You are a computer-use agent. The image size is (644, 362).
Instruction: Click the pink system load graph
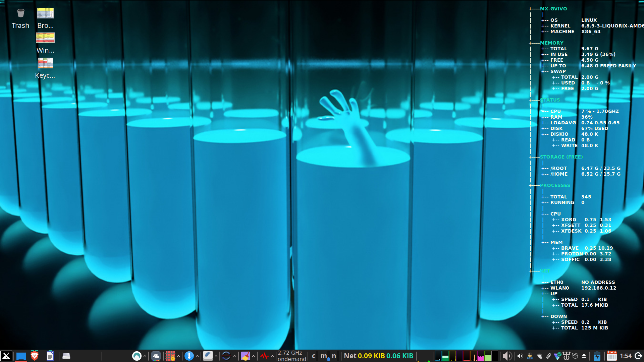click(480, 356)
